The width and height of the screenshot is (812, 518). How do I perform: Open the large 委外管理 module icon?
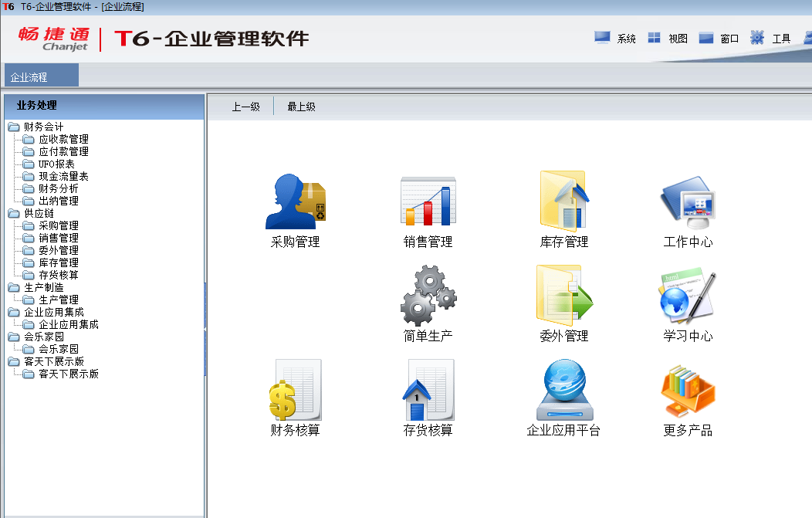[x=564, y=295]
